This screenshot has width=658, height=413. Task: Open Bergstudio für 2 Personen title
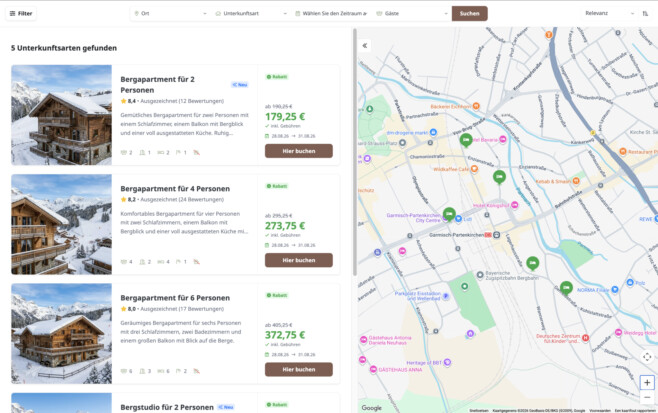coord(167,408)
